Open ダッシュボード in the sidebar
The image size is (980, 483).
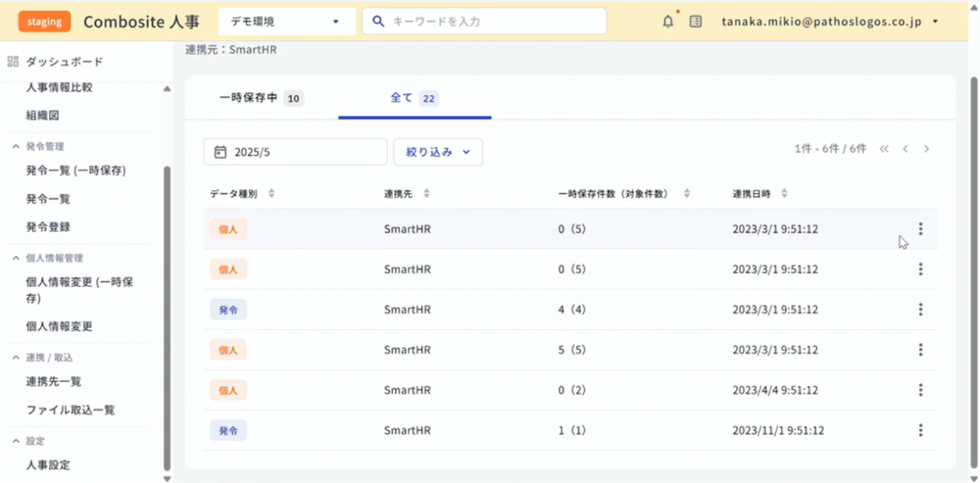tap(65, 62)
